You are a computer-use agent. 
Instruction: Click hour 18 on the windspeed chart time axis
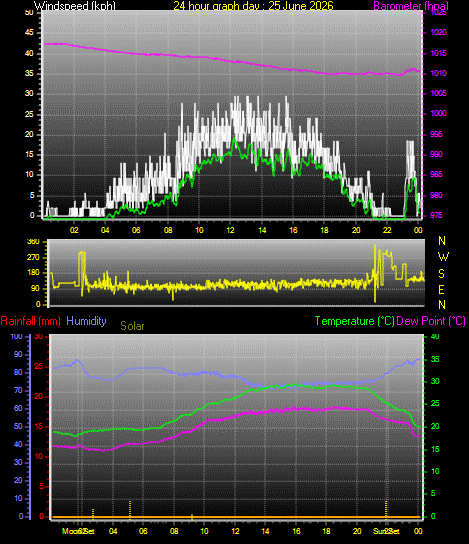coord(324,230)
